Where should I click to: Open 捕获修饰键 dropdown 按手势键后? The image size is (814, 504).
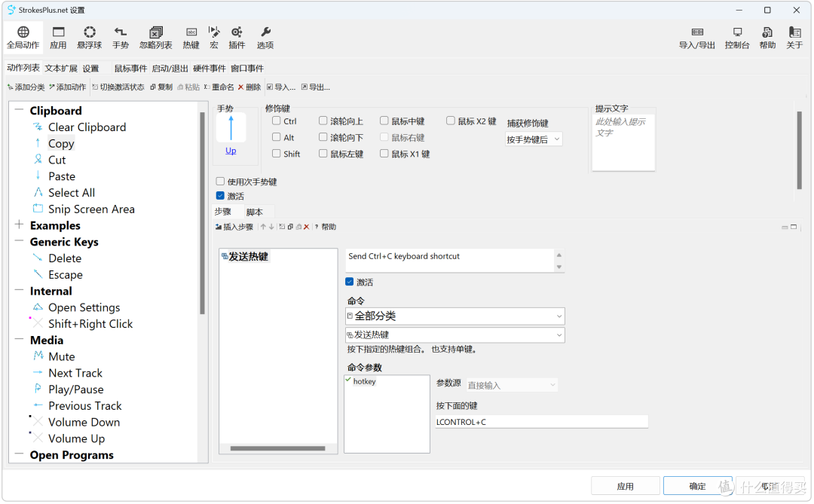click(x=534, y=139)
